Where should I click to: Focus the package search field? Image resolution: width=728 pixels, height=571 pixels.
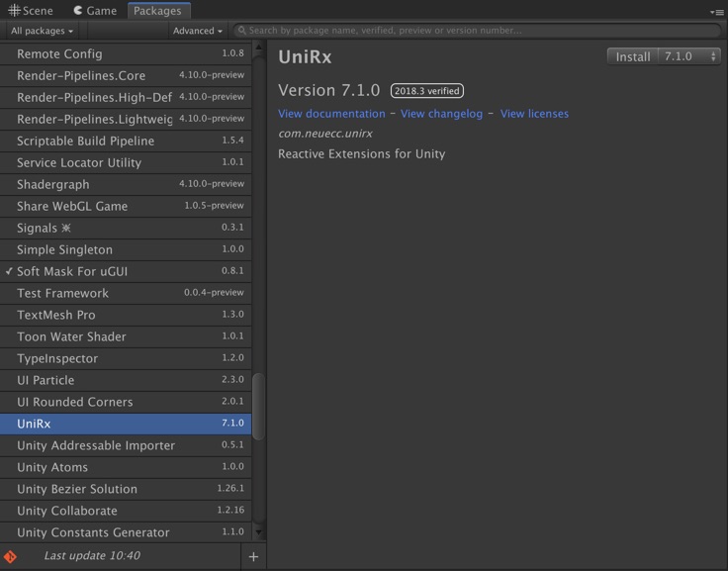click(x=478, y=31)
